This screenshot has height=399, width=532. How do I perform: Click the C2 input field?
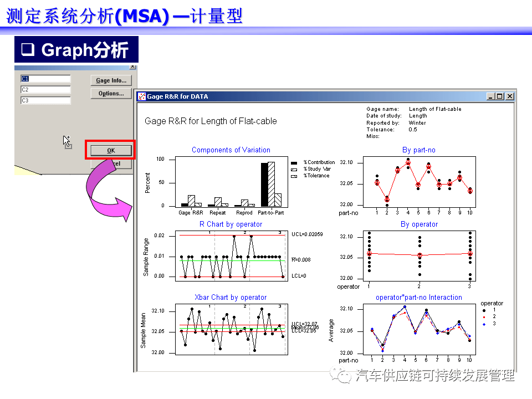coord(45,89)
